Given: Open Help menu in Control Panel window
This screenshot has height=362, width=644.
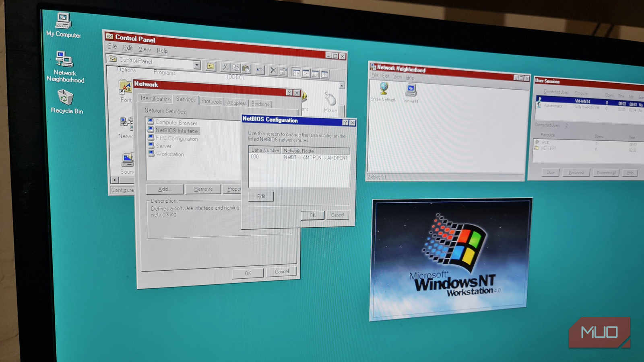Looking at the screenshot, I should [162, 51].
